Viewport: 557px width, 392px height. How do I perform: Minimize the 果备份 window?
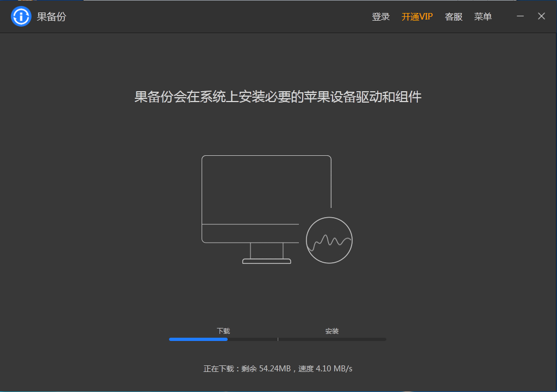520,16
